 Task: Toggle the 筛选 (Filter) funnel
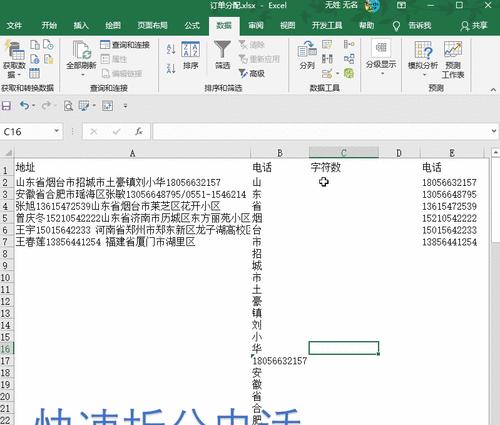click(222, 55)
